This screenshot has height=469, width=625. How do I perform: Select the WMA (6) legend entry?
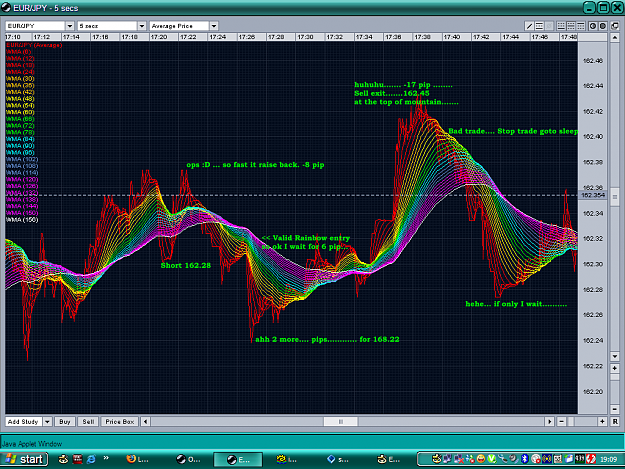coord(18,52)
